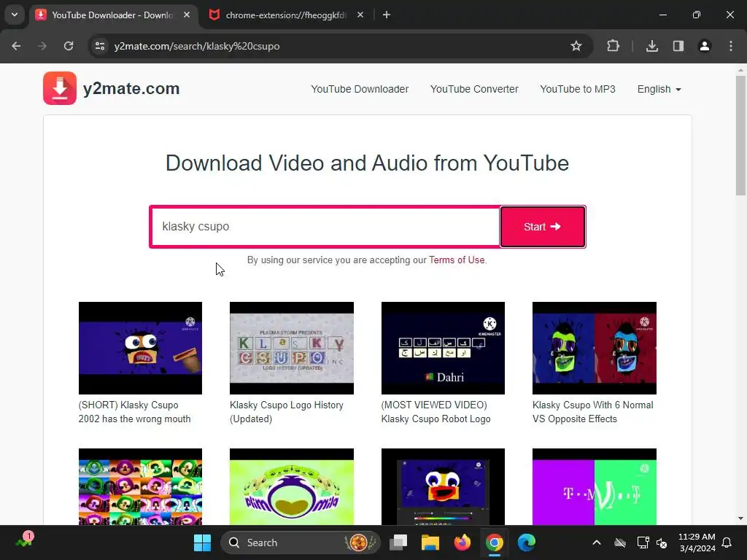Click the muted volume tray icon
Screen dimensions: 747x560
[x=662, y=542]
